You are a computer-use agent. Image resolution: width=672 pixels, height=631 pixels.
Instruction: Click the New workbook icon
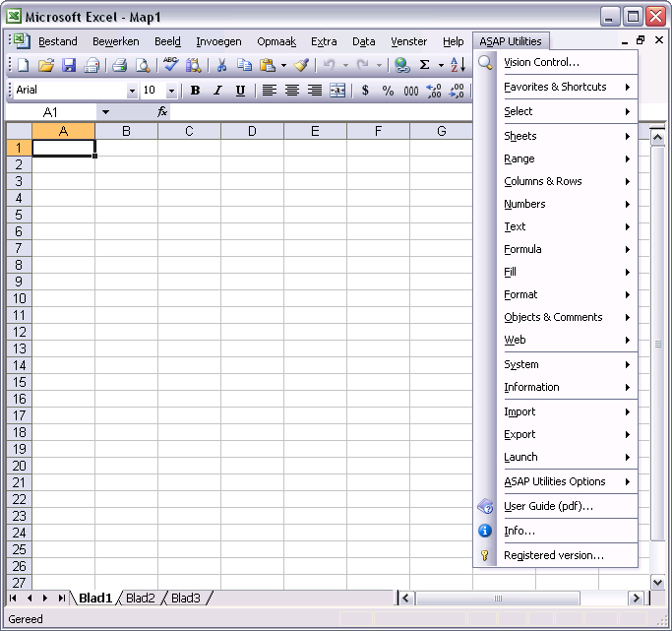tap(24, 65)
